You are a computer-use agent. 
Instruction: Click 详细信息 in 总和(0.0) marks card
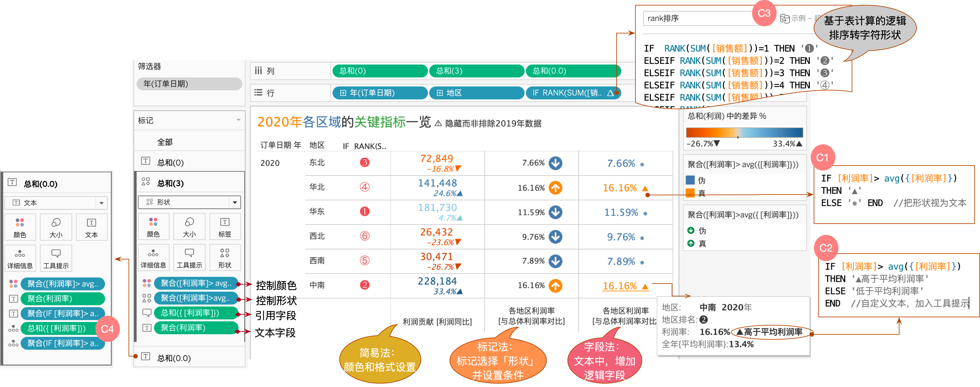click(20, 258)
